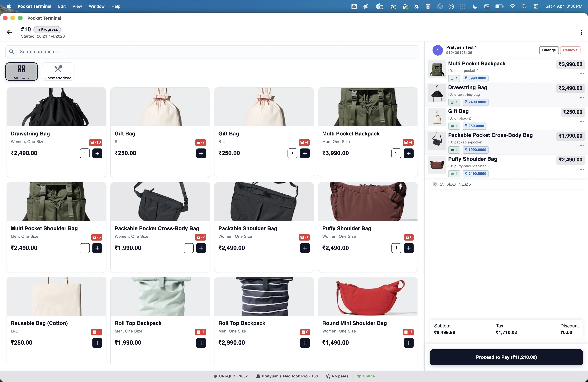588x382 pixels.
Task: Open more options for Gift Bag cart line
Action: pyautogui.click(x=582, y=122)
